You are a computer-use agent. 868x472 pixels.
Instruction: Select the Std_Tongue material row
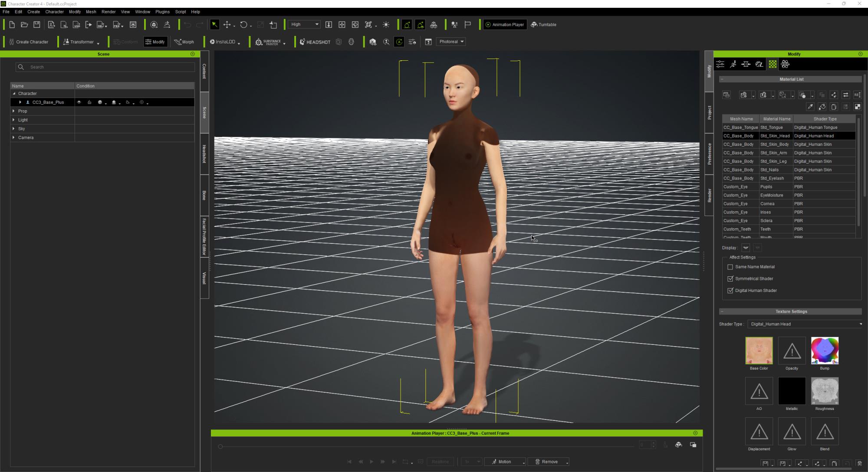point(789,128)
